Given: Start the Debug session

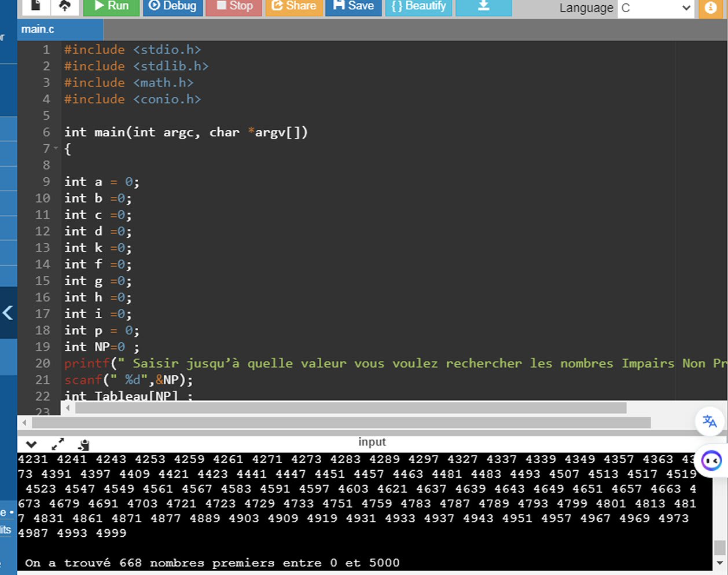Looking at the screenshot, I should pyautogui.click(x=172, y=6).
